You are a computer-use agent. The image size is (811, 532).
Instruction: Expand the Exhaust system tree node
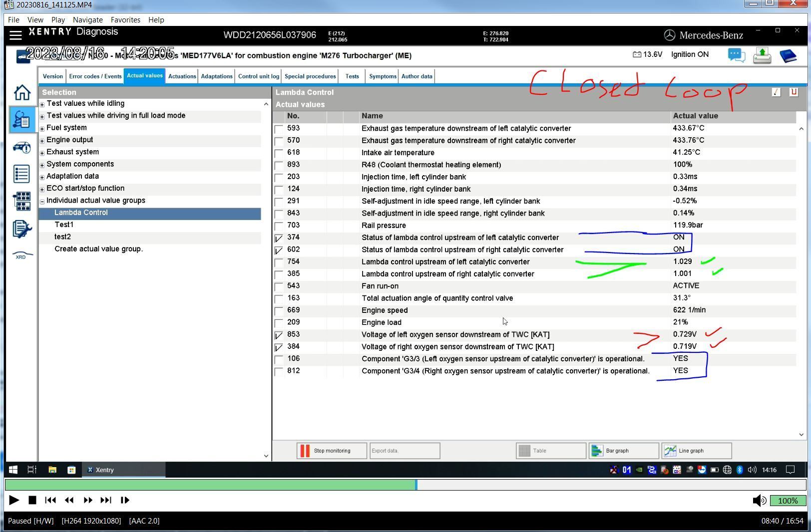click(x=42, y=153)
